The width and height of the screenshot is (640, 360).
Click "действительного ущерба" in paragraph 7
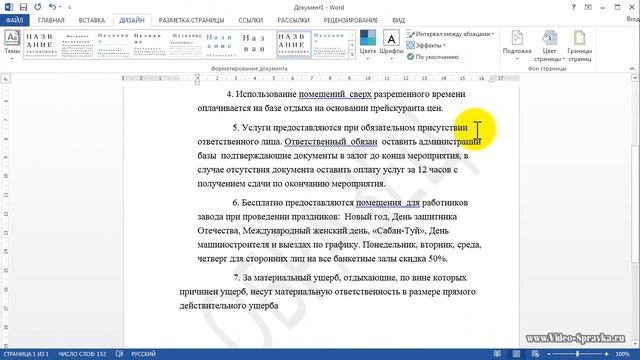click(x=229, y=306)
